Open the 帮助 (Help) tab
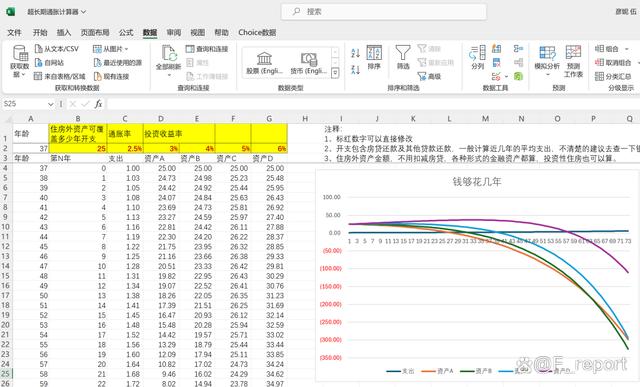 [221, 33]
